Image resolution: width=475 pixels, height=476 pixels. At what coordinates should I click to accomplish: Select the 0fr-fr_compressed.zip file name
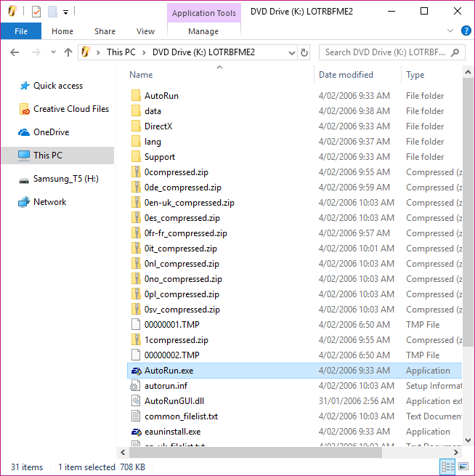186,233
